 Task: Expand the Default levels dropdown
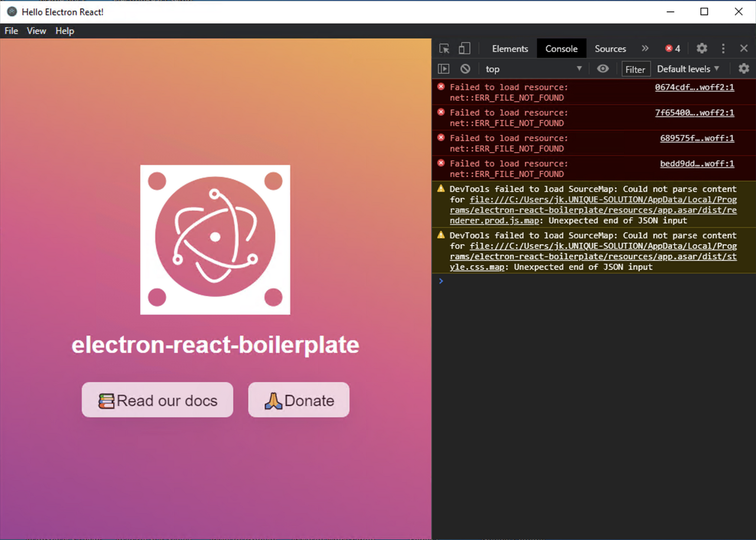(688, 69)
